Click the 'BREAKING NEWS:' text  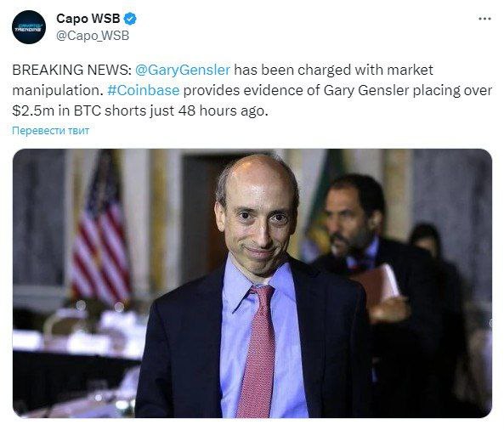pyautogui.click(x=72, y=70)
